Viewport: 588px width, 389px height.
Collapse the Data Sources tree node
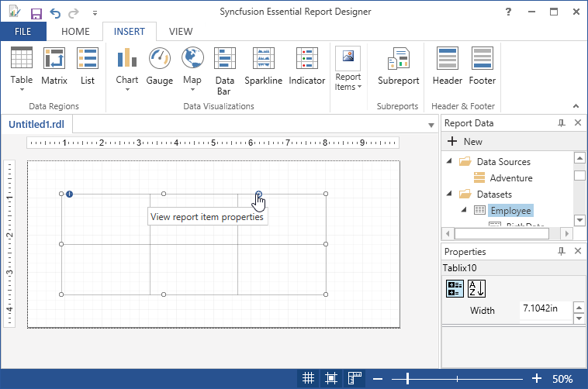point(449,161)
